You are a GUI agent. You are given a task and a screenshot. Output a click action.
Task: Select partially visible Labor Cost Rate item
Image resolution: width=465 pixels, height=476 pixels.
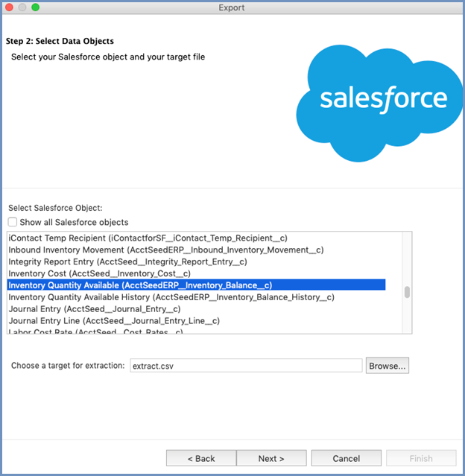[x=197, y=331]
